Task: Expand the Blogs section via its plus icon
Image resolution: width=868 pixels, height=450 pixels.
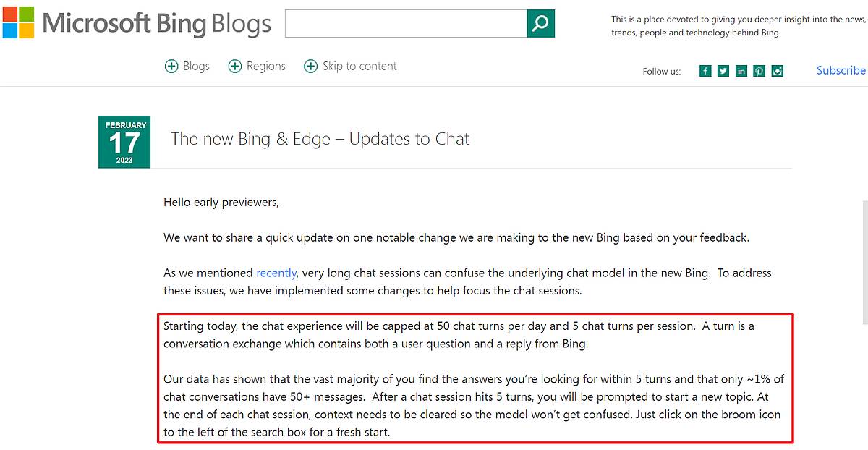Action: click(x=171, y=66)
